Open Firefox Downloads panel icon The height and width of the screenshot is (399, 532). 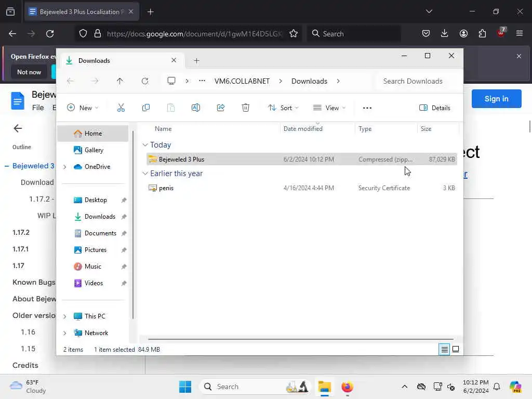[x=445, y=34]
